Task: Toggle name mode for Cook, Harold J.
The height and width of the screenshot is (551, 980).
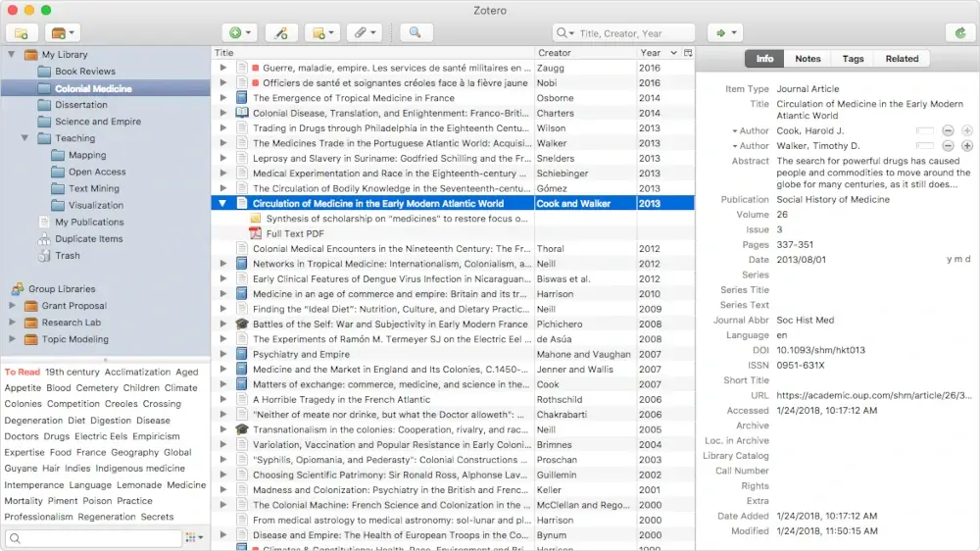Action: (x=924, y=130)
